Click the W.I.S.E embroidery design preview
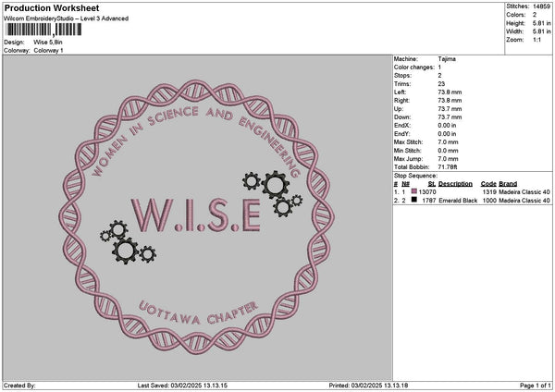The width and height of the screenshot is (555, 392). click(196, 217)
